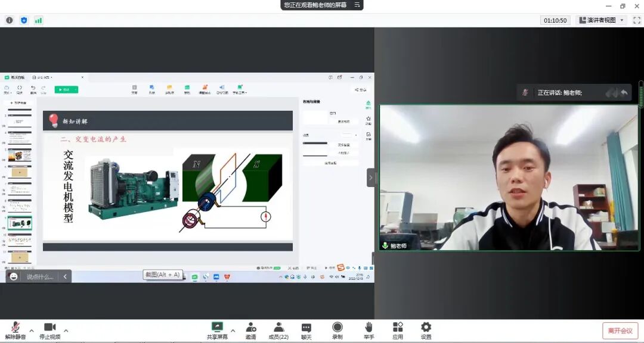Select Table tool in whiteboard toolbar

(187, 89)
